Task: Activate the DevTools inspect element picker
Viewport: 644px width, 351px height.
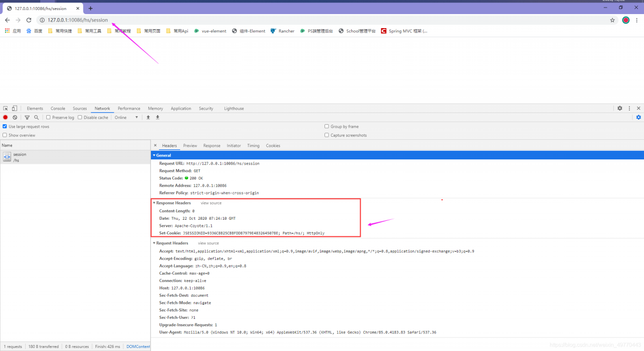Action: 6,108
